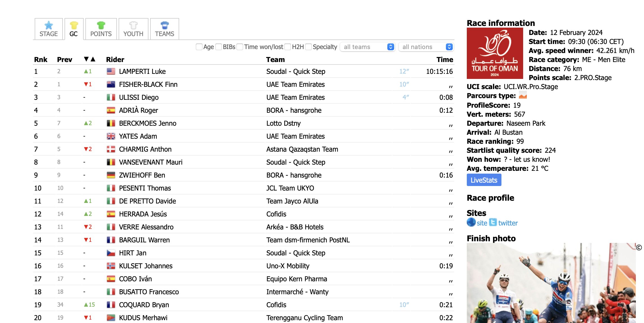Show the TEAMS classification tab

165,29
